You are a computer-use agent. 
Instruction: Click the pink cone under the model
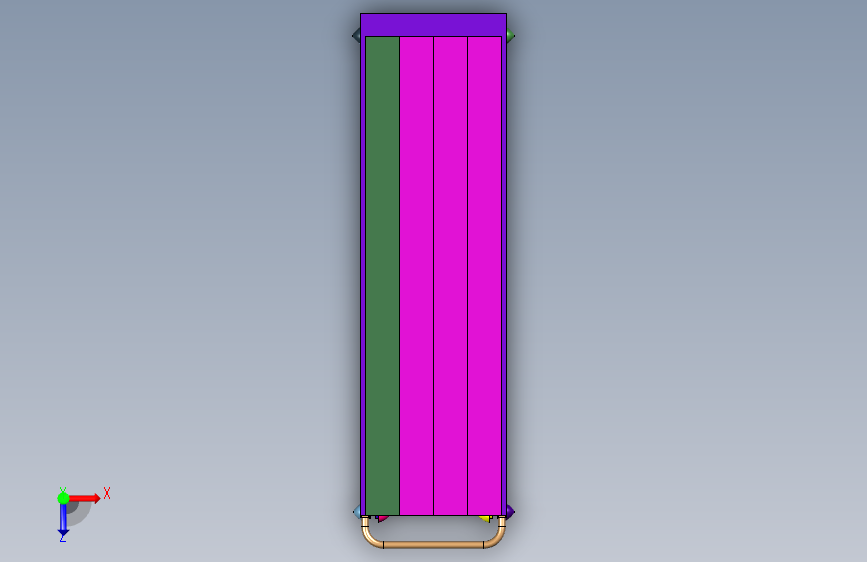pos(383,518)
